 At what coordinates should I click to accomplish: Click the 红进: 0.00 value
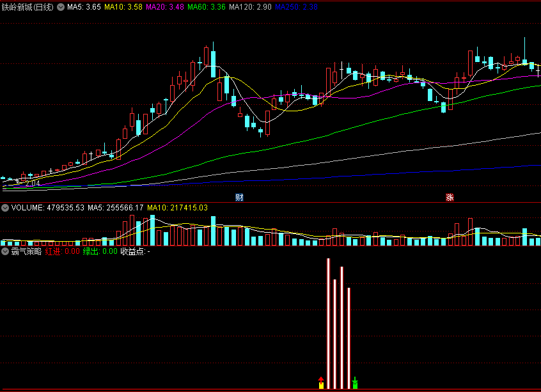click(x=63, y=251)
